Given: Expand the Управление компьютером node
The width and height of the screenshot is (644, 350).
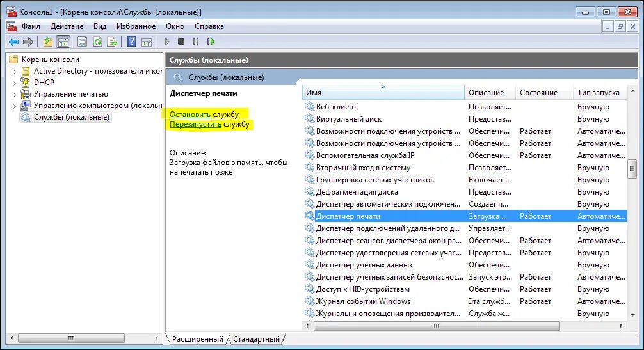Looking at the screenshot, I should pos(14,106).
